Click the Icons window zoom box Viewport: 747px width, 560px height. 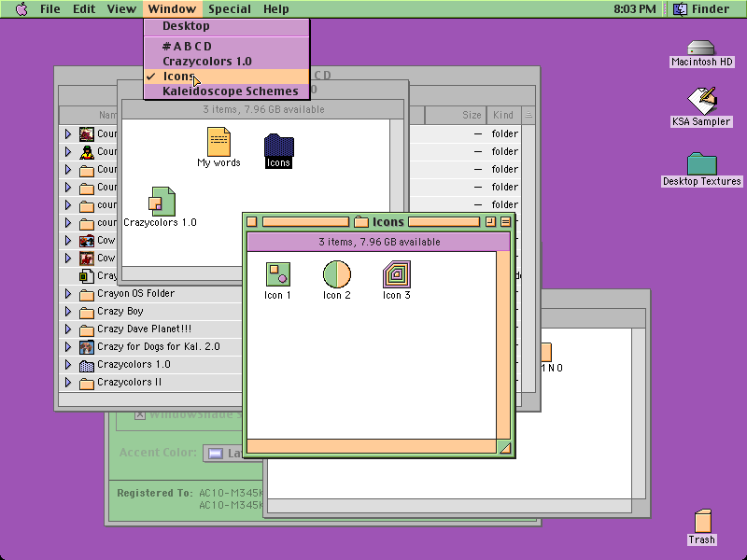click(491, 222)
